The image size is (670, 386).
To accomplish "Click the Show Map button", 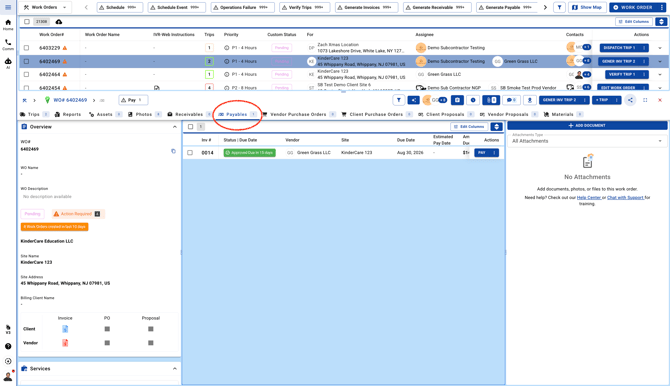I will coord(587,7).
